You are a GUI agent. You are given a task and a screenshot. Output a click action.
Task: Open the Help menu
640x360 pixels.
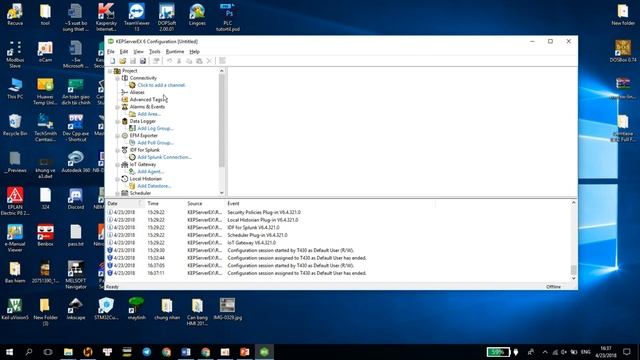coord(194,51)
